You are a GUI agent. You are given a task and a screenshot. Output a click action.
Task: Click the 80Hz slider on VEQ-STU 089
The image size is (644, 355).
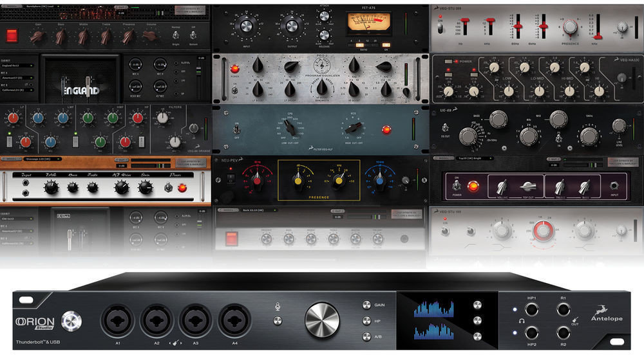pos(518,26)
